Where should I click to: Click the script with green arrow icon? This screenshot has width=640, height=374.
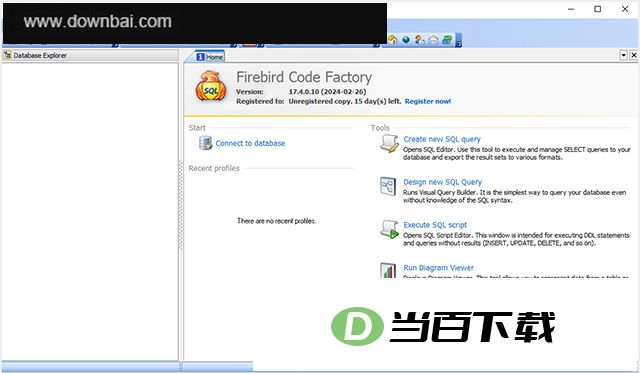[389, 229]
